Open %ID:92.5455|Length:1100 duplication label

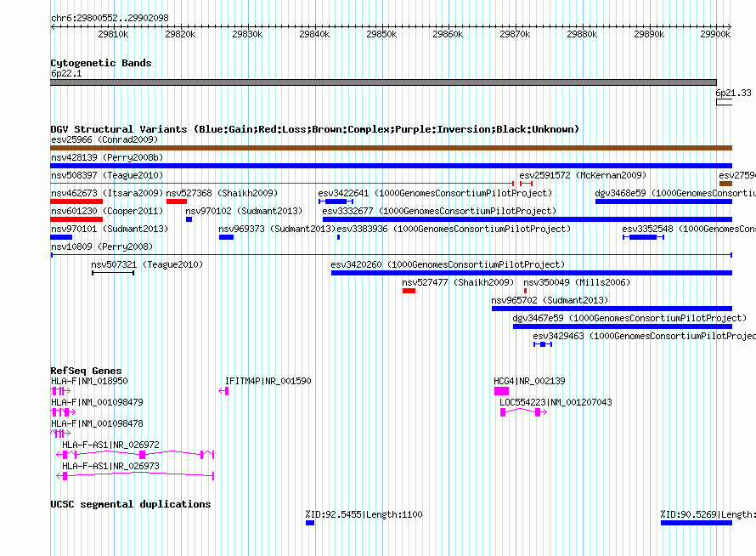point(364,514)
